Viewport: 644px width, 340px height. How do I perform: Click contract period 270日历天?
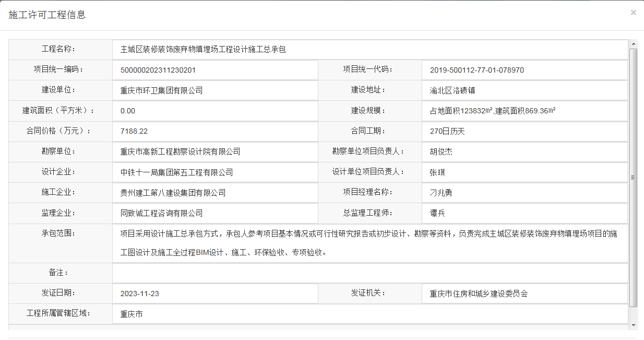click(447, 131)
